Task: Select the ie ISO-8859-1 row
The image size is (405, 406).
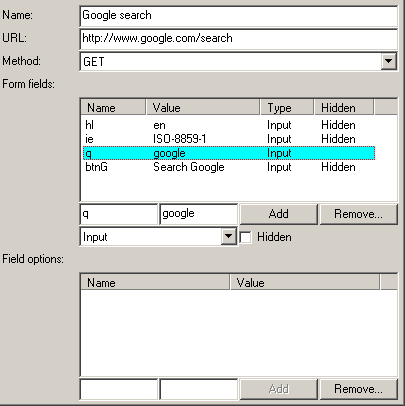Action: click(229, 139)
